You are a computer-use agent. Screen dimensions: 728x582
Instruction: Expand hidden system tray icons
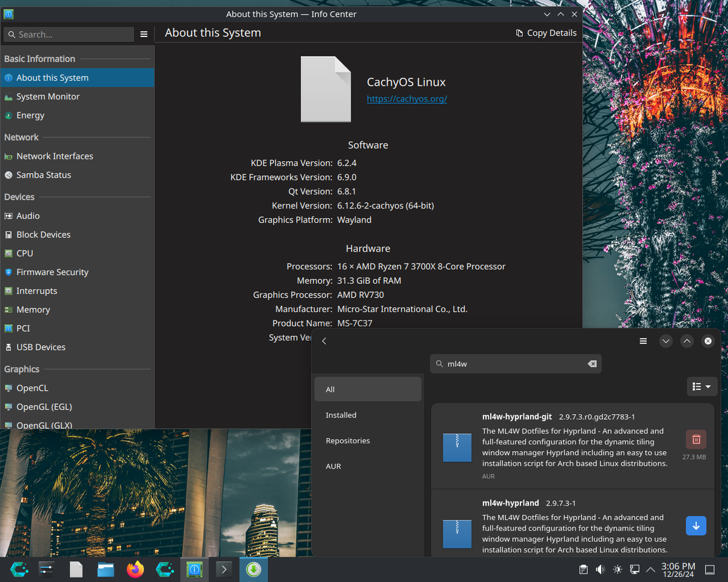650,569
